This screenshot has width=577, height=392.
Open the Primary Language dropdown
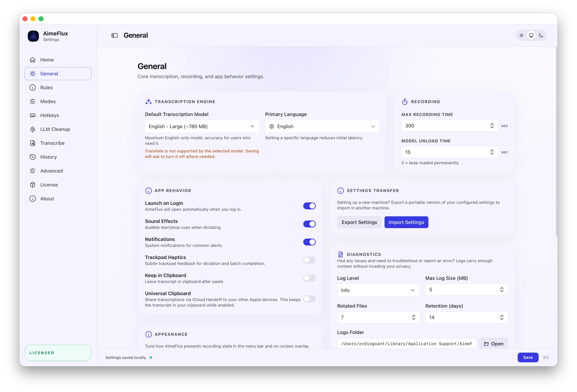click(x=322, y=127)
